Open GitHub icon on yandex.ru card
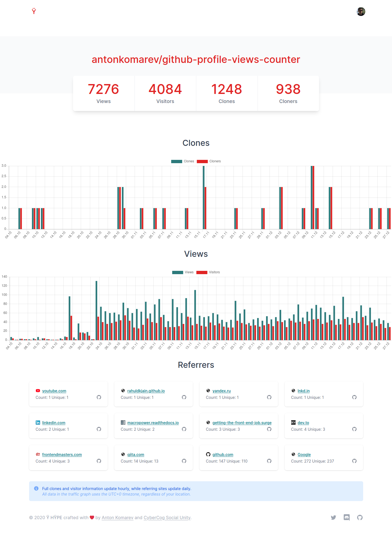 pyautogui.click(x=269, y=397)
